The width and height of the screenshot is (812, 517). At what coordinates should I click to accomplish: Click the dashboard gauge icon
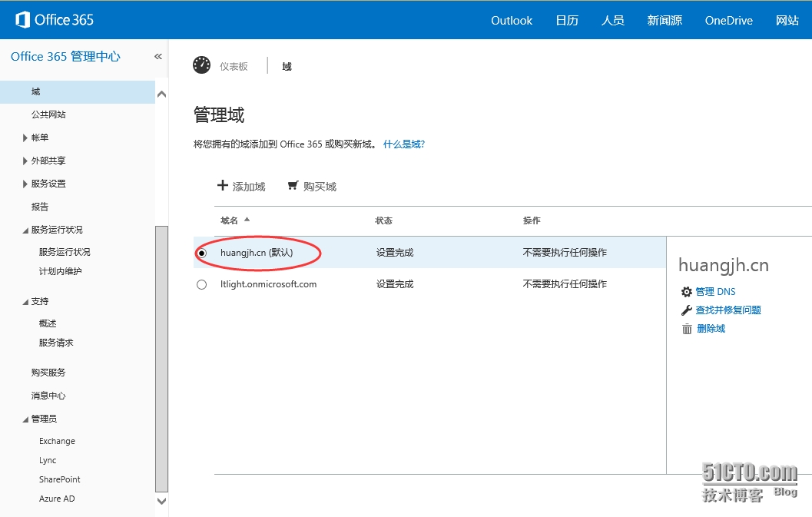(202, 65)
